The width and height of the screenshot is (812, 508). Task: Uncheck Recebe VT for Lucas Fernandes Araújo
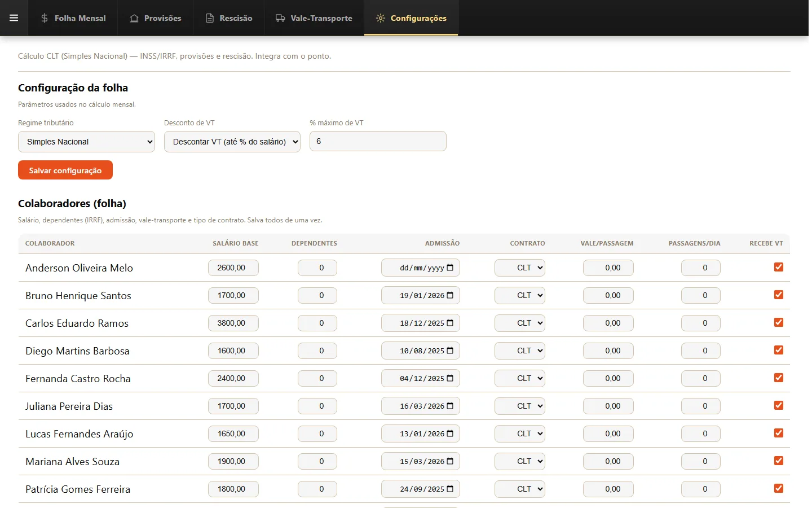coord(779,433)
